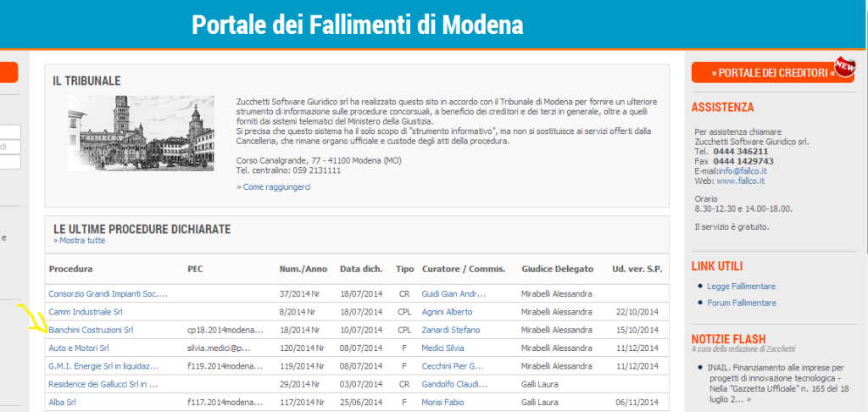Select curator Gandolfo Claudi…
The image size is (868, 412).
pyautogui.click(x=454, y=384)
